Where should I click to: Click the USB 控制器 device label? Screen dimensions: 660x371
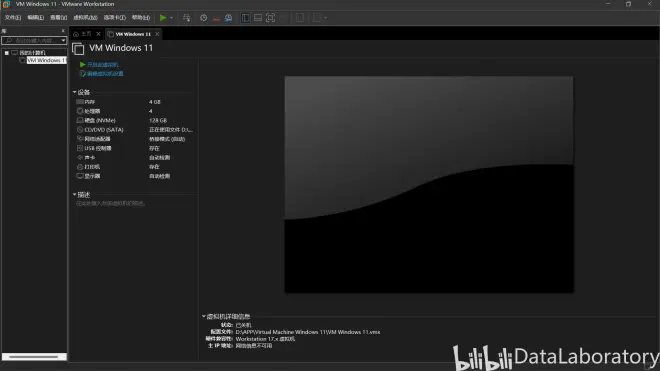pyautogui.click(x=98, y=148)
